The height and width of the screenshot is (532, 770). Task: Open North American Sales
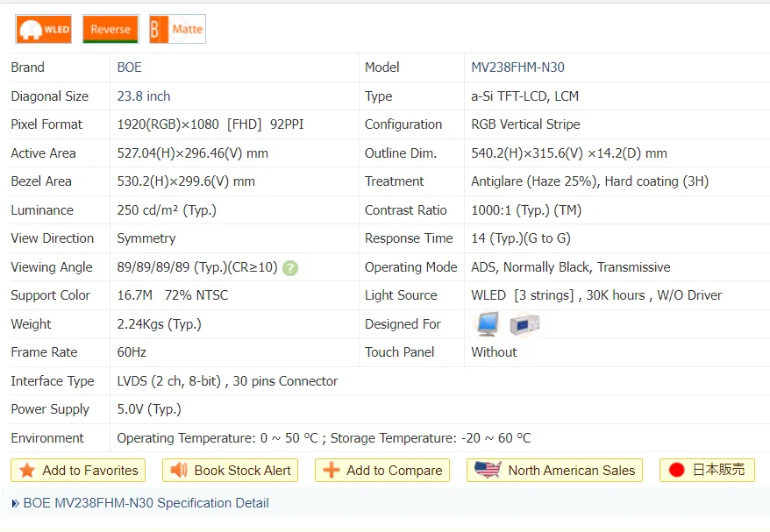tap(554, 471)
